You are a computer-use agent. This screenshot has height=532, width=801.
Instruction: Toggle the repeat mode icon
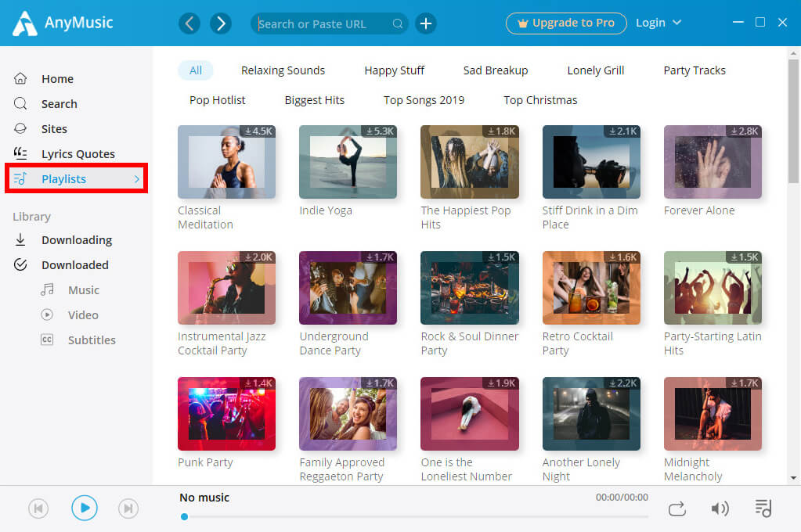coord(677,509)
